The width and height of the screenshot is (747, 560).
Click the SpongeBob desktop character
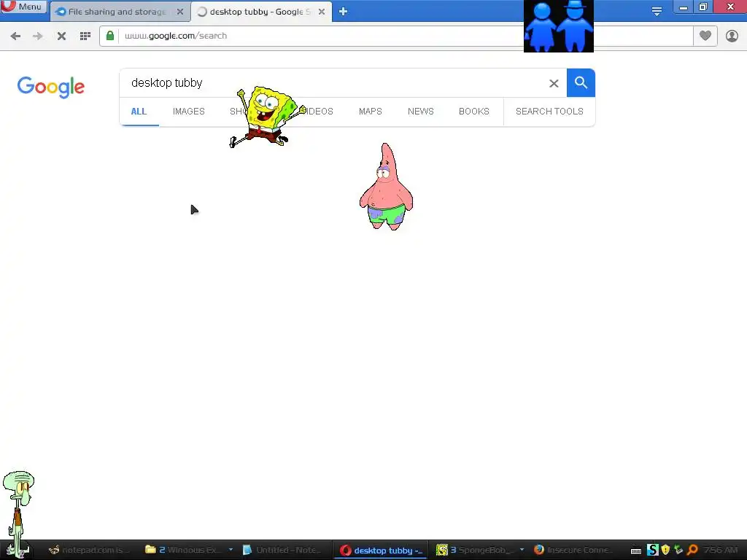267,117
